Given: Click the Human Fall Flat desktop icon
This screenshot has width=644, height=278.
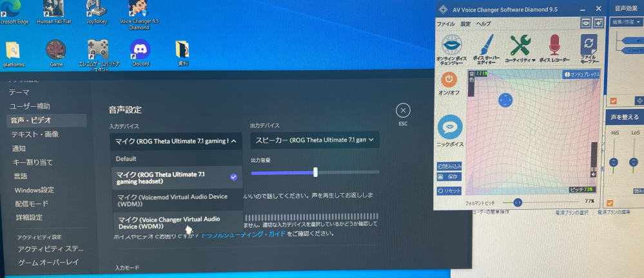Looking at the screenshot, I should pyautogui.click(x=54, y=12).
